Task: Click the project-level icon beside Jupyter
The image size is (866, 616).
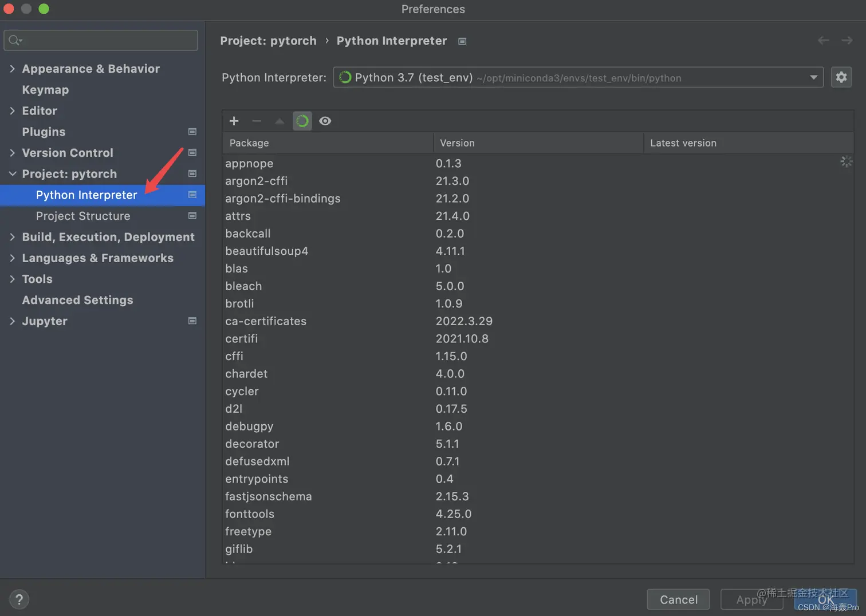Action: point(192,321)
